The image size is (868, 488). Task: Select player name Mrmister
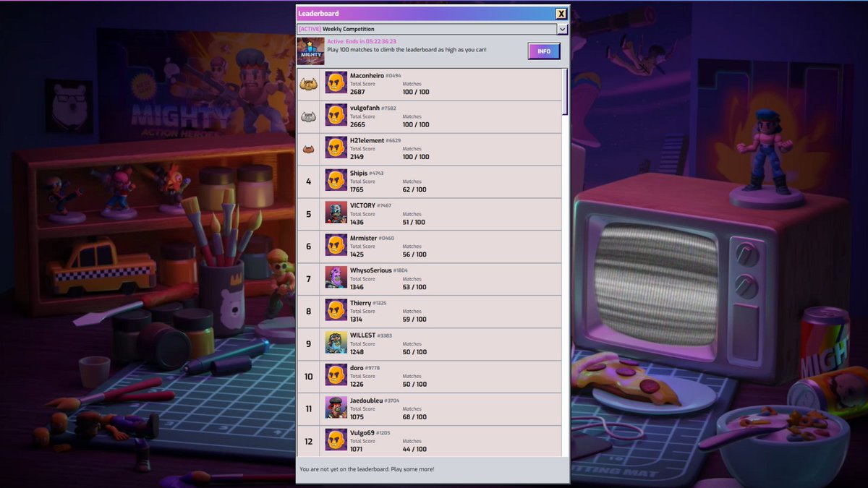(x=363, y=238)
